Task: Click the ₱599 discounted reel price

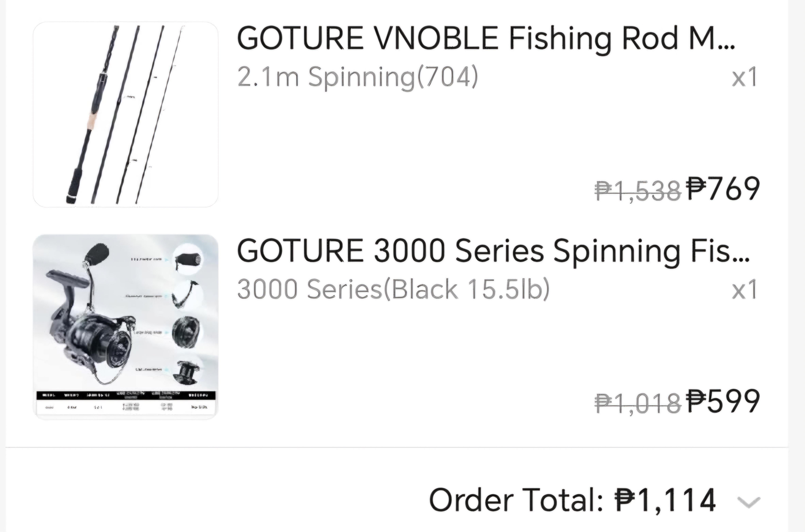Action: (x=723, y=402)
